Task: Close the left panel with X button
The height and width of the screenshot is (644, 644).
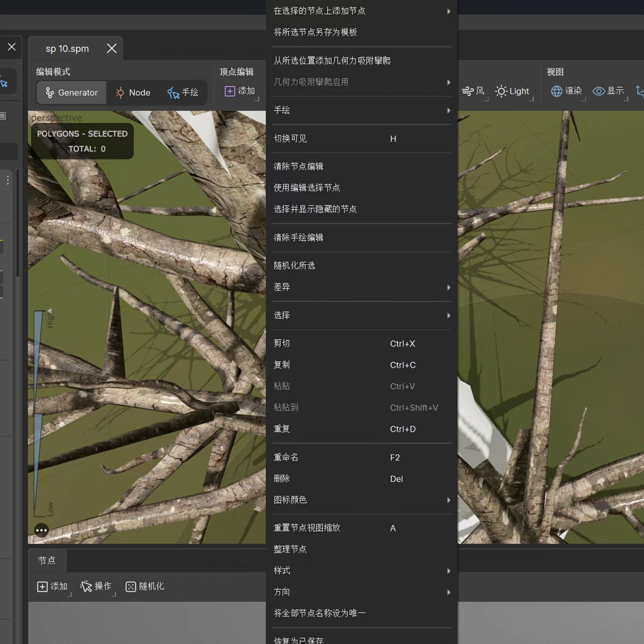Action: pos(12,47)
